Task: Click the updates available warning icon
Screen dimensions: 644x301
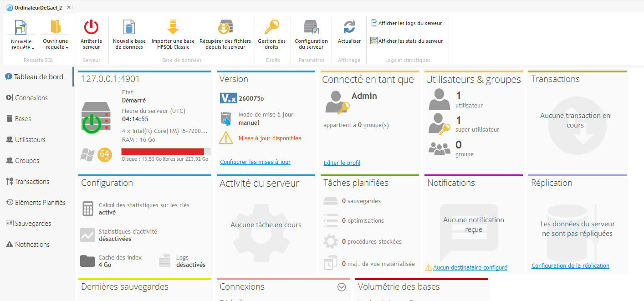Action: [226, 138]
